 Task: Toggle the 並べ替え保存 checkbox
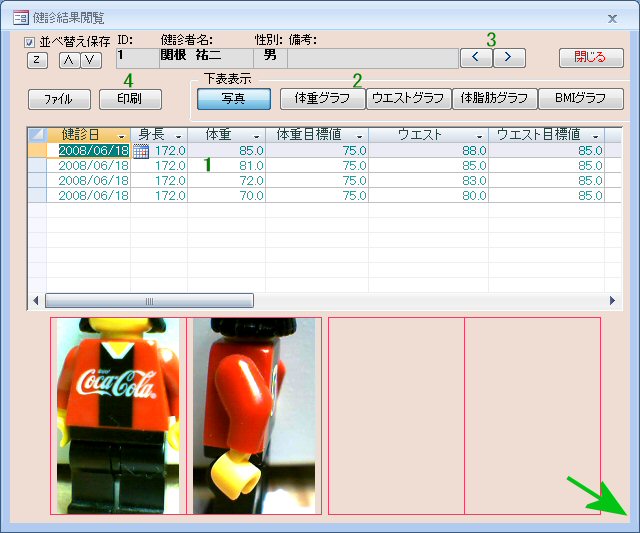point(29,42)
